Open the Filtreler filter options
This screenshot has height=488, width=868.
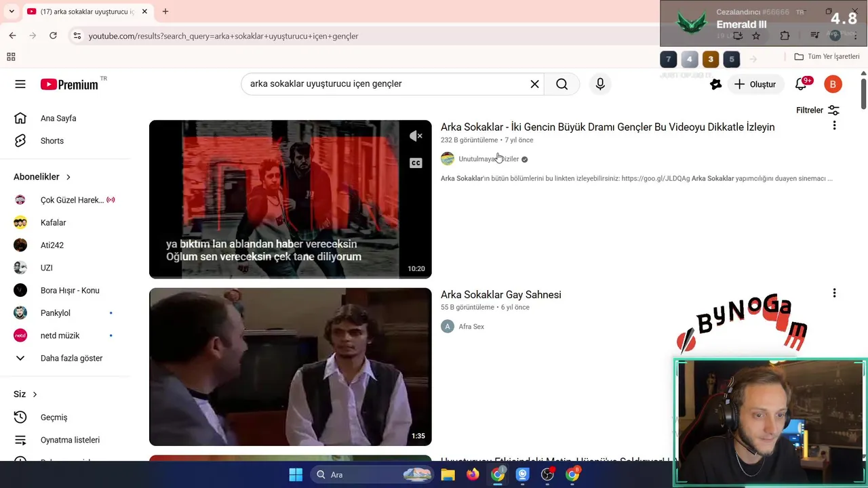click(817, 110)
